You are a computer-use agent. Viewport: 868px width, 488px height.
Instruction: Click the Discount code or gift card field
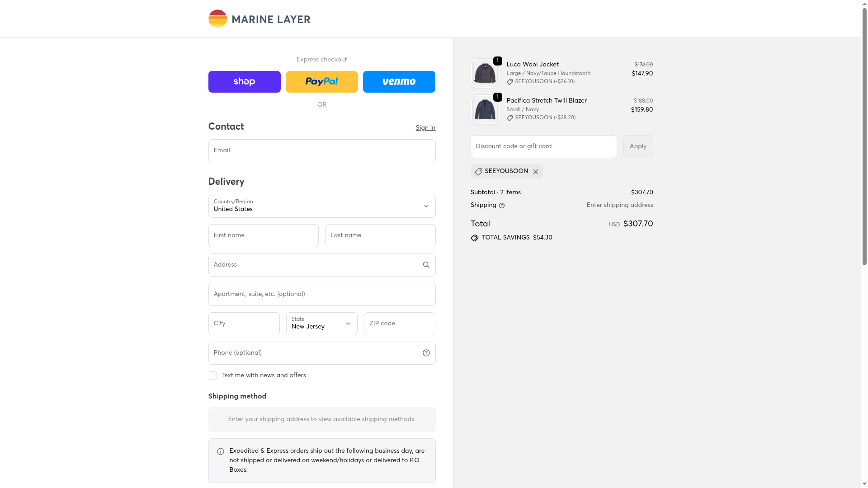[543, 146]
